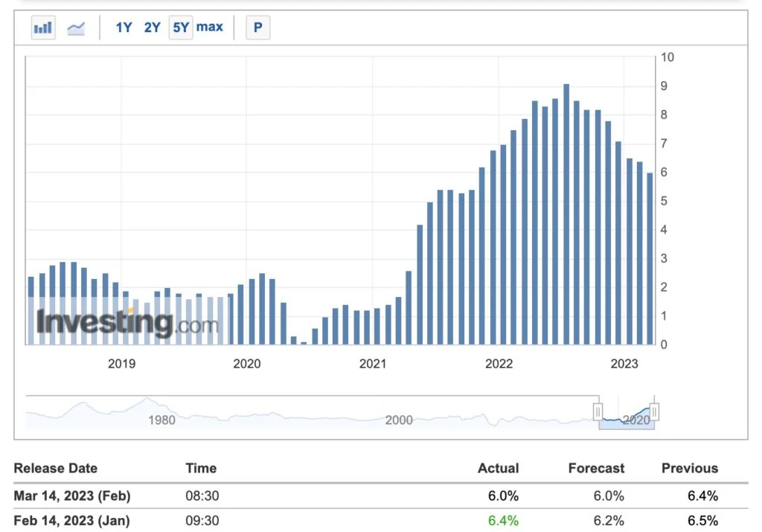Select the 5Y time range

coord(181,28)
